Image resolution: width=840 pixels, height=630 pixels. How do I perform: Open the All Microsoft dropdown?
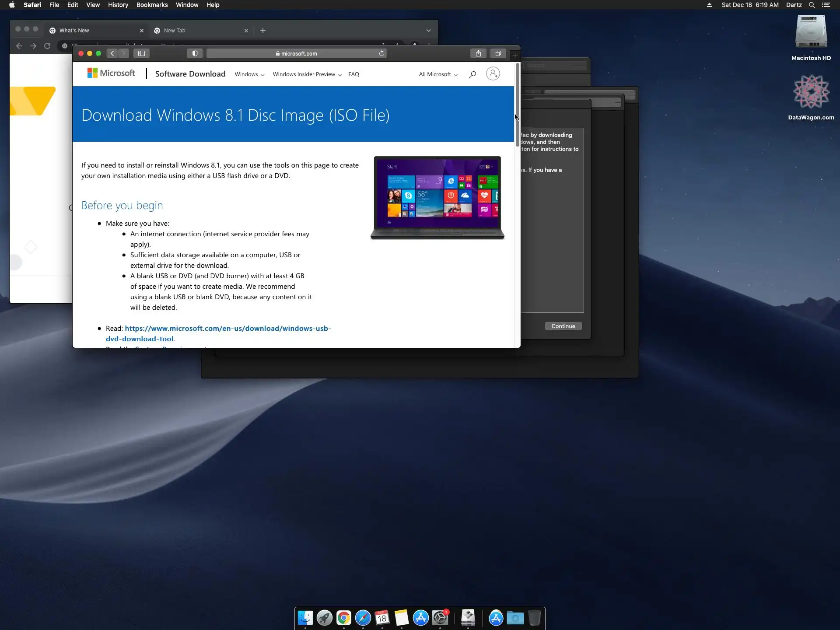pos(438,74)
